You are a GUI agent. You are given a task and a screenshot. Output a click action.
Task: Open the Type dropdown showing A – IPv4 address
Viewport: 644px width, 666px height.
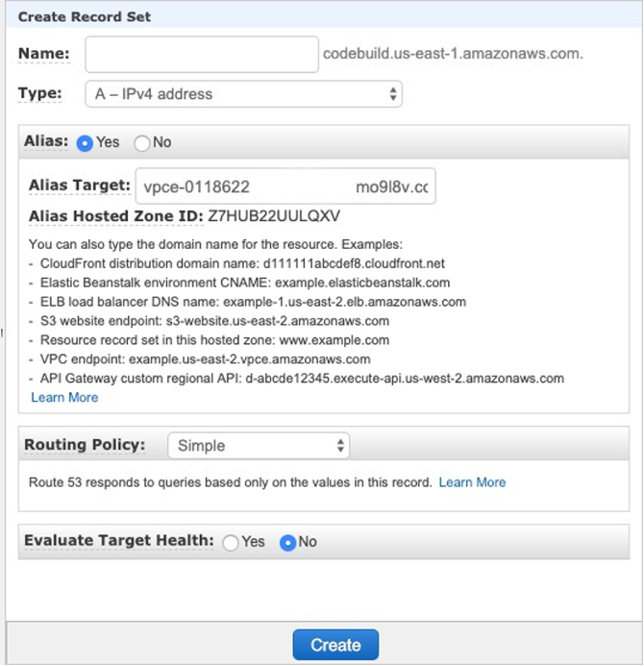click(x=243, y=94)
